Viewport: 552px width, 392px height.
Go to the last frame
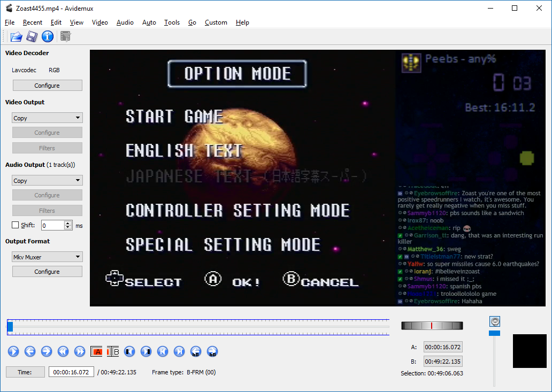pos(179,351)
